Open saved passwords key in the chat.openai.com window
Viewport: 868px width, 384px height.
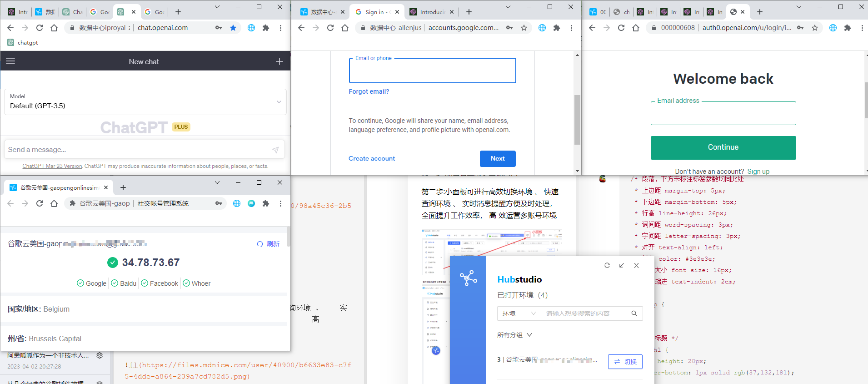pyautogui.click(x=219, y=28)
